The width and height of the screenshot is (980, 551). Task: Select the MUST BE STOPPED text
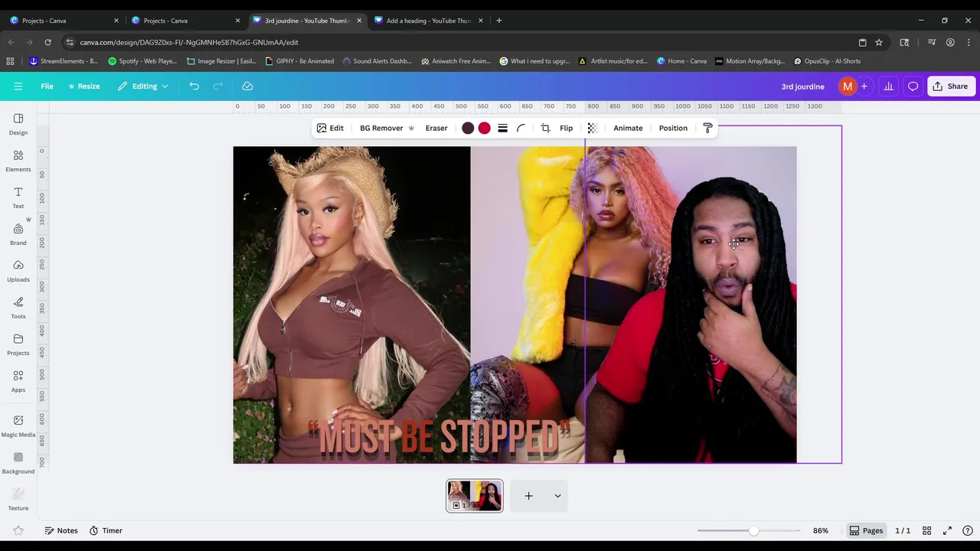[x=439, y=438]
